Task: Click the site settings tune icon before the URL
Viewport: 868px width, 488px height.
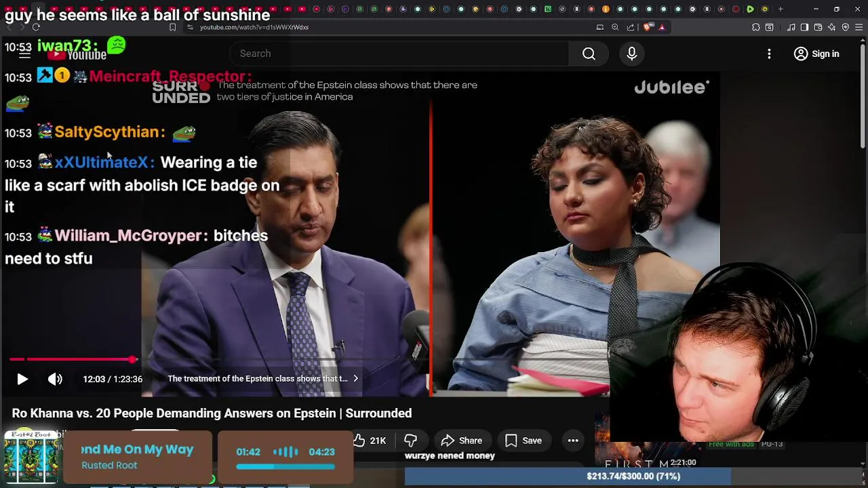Action: 190,27
